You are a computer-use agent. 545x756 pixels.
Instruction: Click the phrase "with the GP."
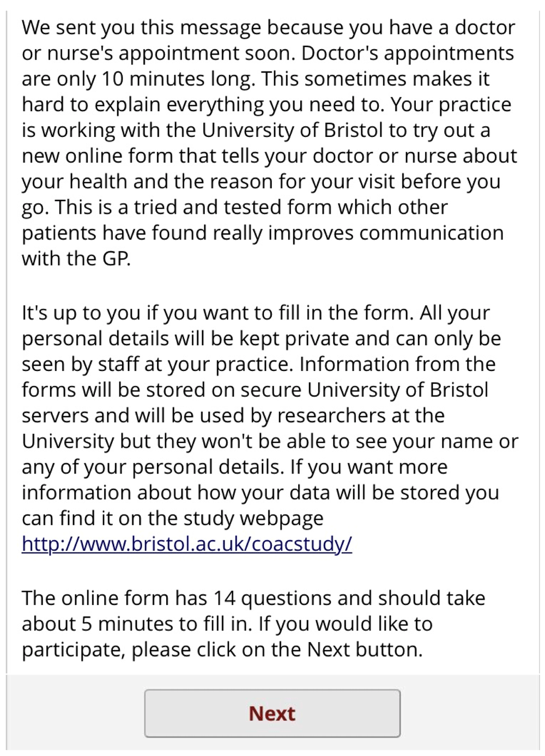[x=76, y=259]
